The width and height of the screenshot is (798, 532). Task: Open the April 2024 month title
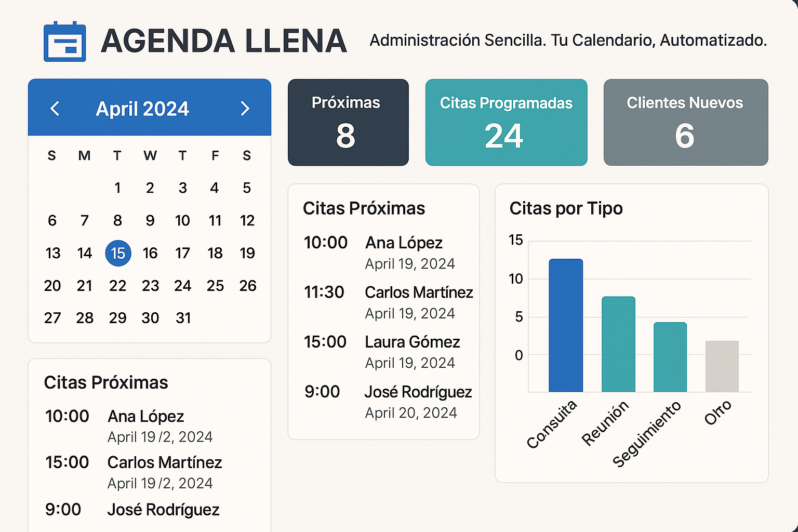pos(142,109)
